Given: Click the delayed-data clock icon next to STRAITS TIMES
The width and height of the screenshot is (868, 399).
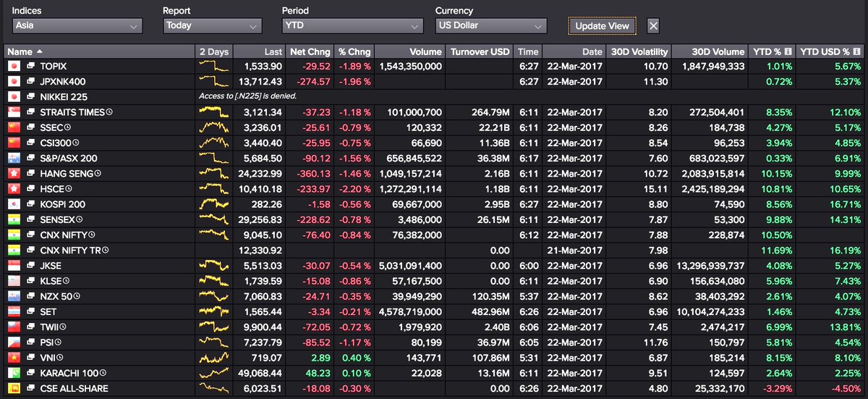Looking at the screenshot, I should coord(109,112).
